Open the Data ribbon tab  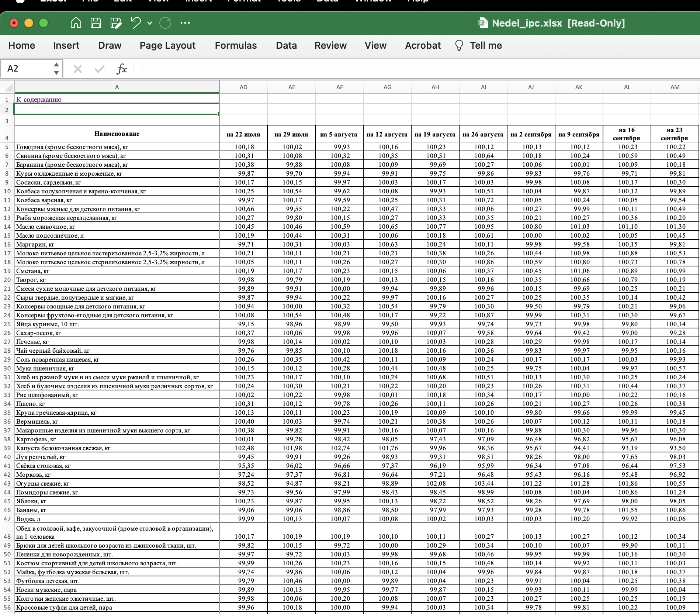coord(286,45)
